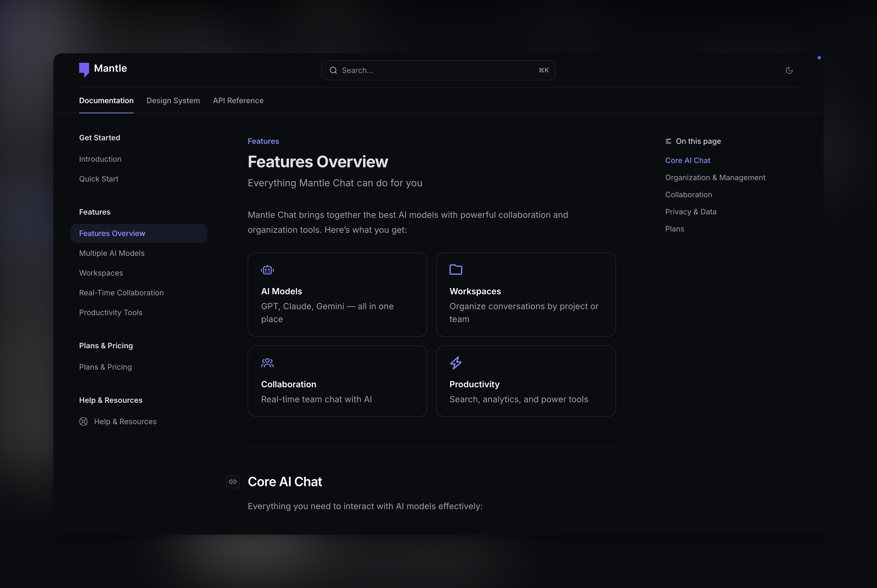The height and width of the screenshot is (588, 877).
Task: Click the Collaboration people icon
Action: [267, 363]
